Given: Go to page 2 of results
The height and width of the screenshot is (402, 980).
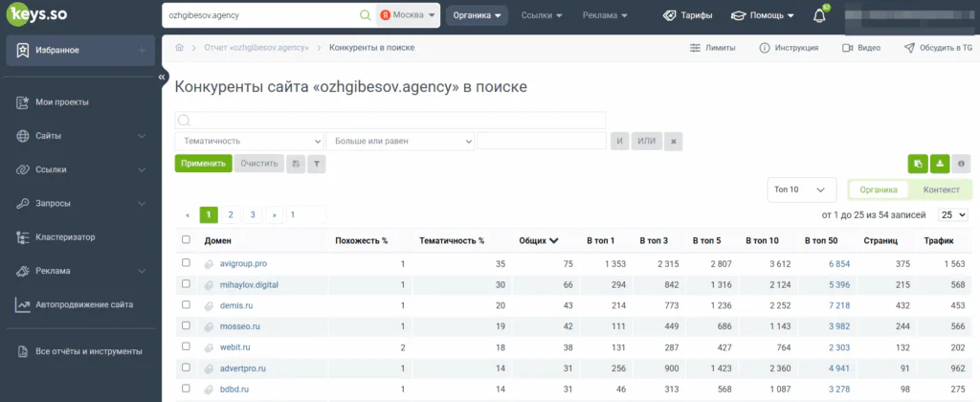Looking at the screenshot, I should (x=231, y=215).
